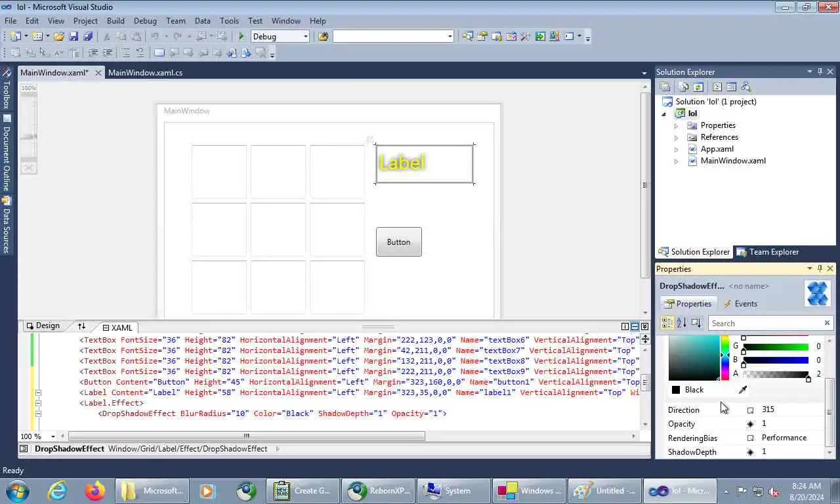Click the Toolbox toolbar icon
This screenshot has width=840, height=504.
click(525, 37)
